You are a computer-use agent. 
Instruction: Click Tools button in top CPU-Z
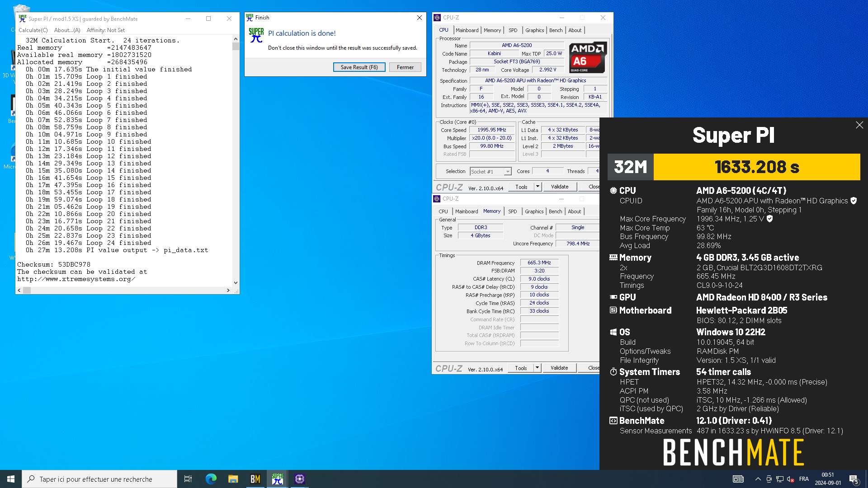(x=521, y=187)
